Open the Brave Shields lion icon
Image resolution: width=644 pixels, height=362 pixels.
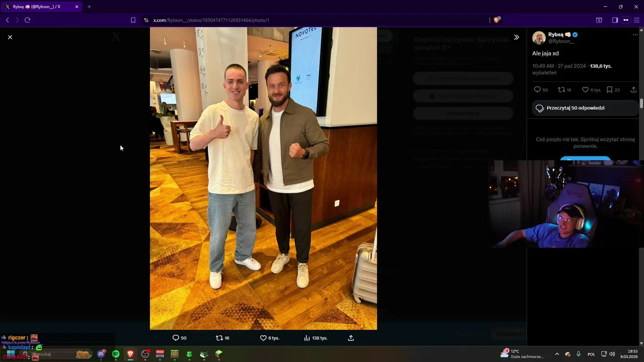coord(497,20)
